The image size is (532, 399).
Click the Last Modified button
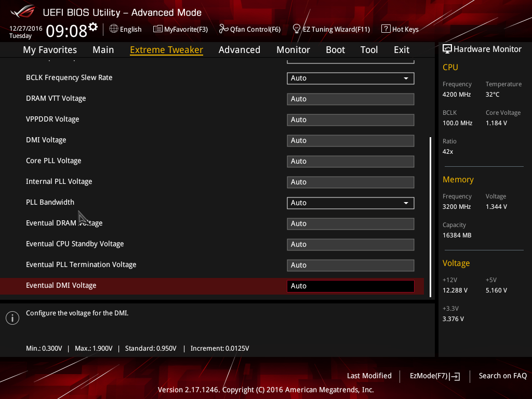point(369,376)
